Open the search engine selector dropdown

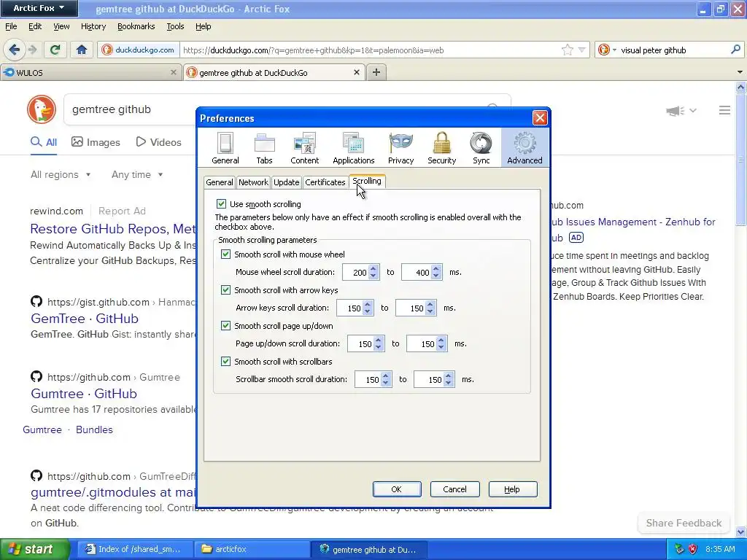click(x=607, y=50)
